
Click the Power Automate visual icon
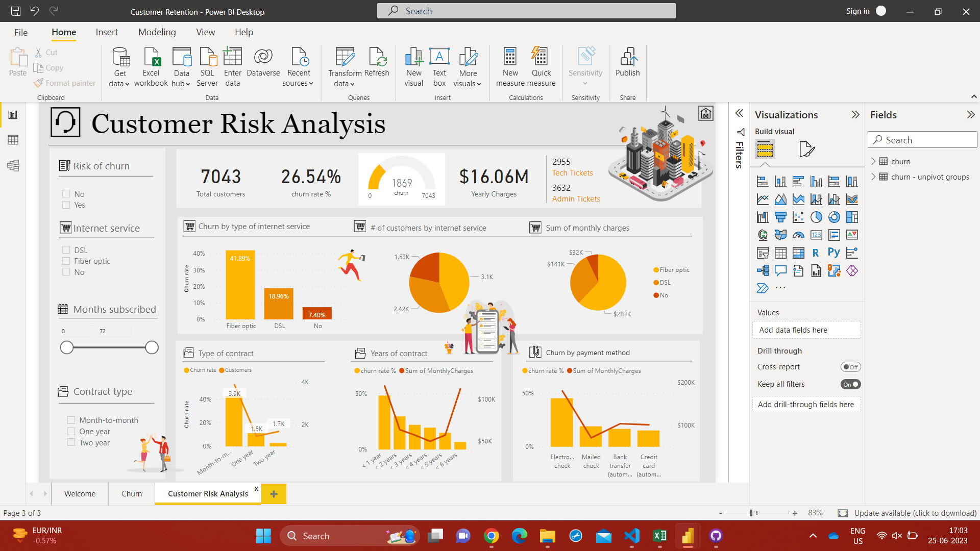(x=763, y=287)
